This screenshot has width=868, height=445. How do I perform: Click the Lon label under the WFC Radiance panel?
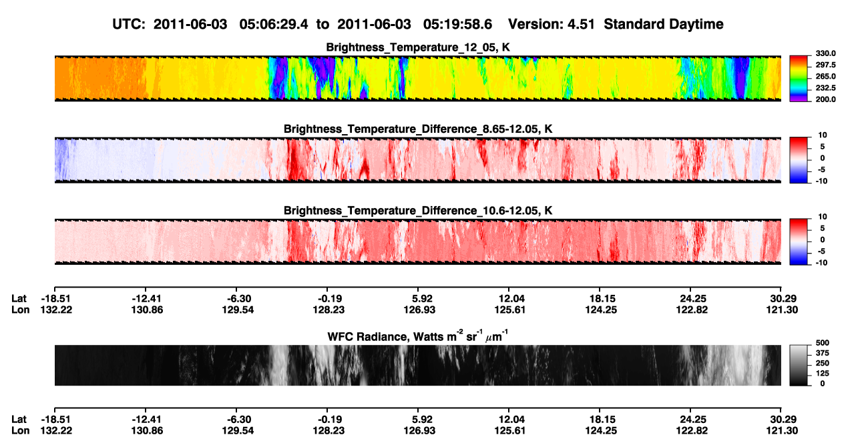pyautogui.click(x=21, y=430)
